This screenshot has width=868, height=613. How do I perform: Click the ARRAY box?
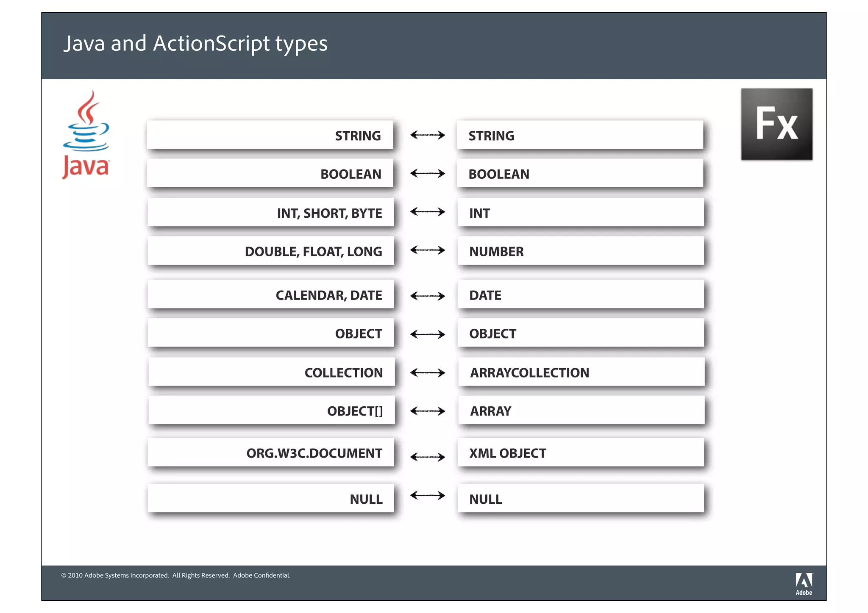[581, 411]
